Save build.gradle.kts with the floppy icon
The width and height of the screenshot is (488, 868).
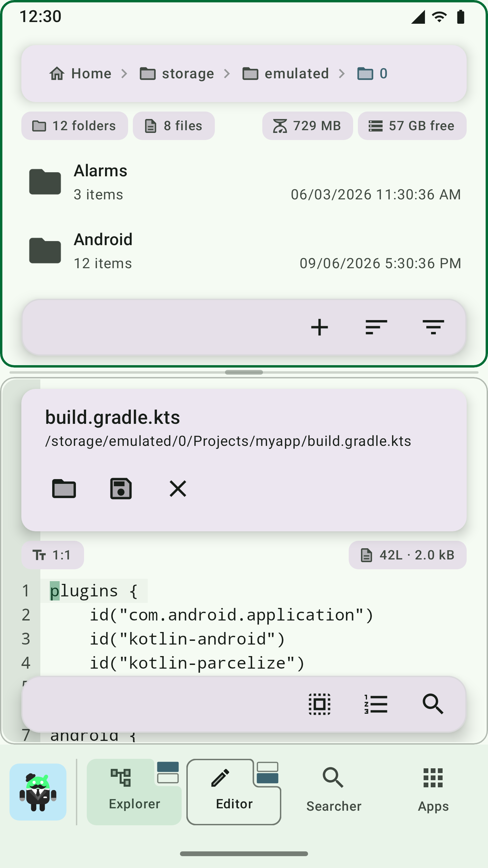(x=121, y=489)
